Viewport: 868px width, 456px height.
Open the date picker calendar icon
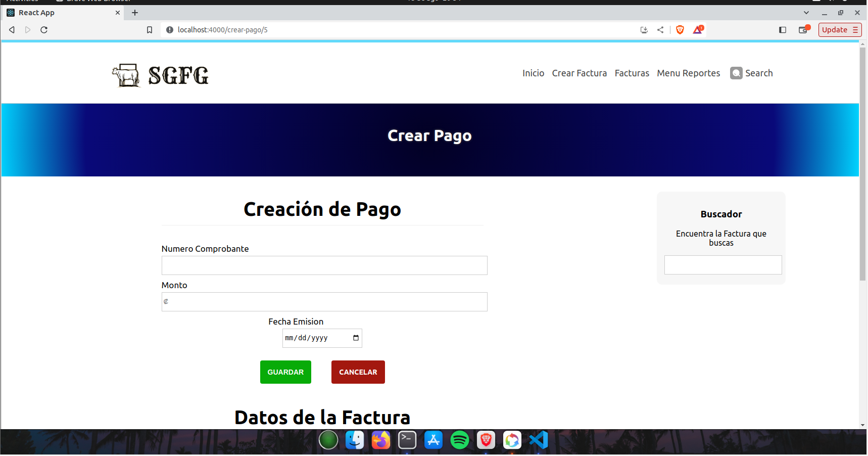[x=356, y=338]
